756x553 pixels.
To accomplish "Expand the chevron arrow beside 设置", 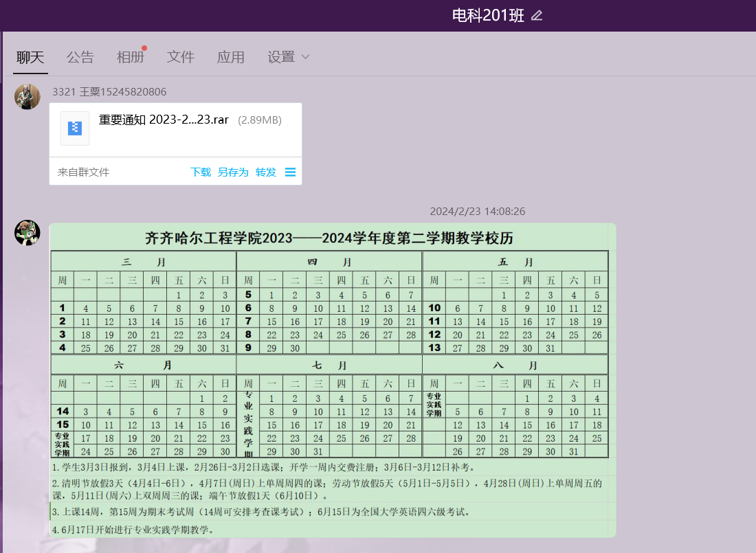I will click(306, 57).
